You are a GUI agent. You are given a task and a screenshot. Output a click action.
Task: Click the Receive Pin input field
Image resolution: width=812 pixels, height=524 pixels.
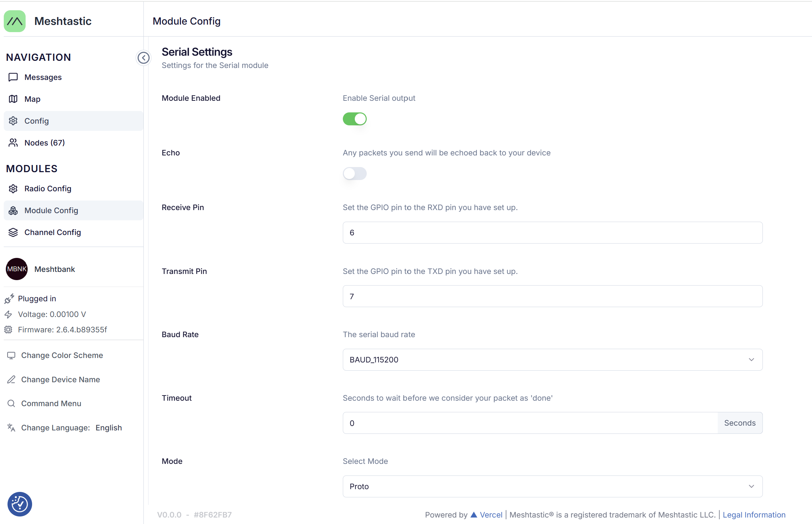click(552, 233)
